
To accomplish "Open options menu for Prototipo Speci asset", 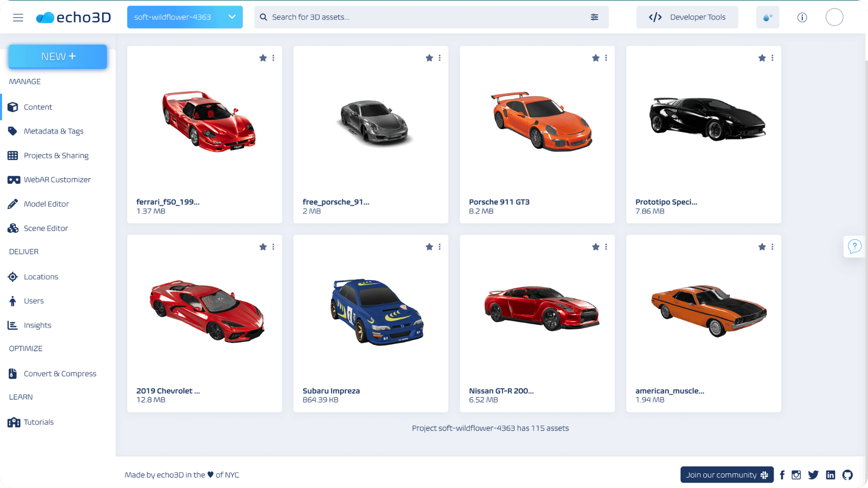I will tap(772, 58).
